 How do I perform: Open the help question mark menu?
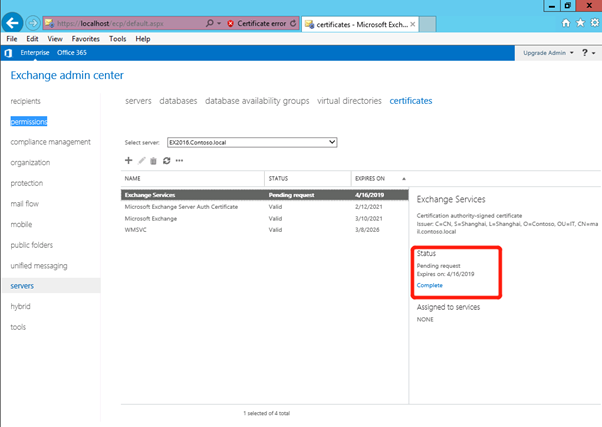click(x=588, y=53)
